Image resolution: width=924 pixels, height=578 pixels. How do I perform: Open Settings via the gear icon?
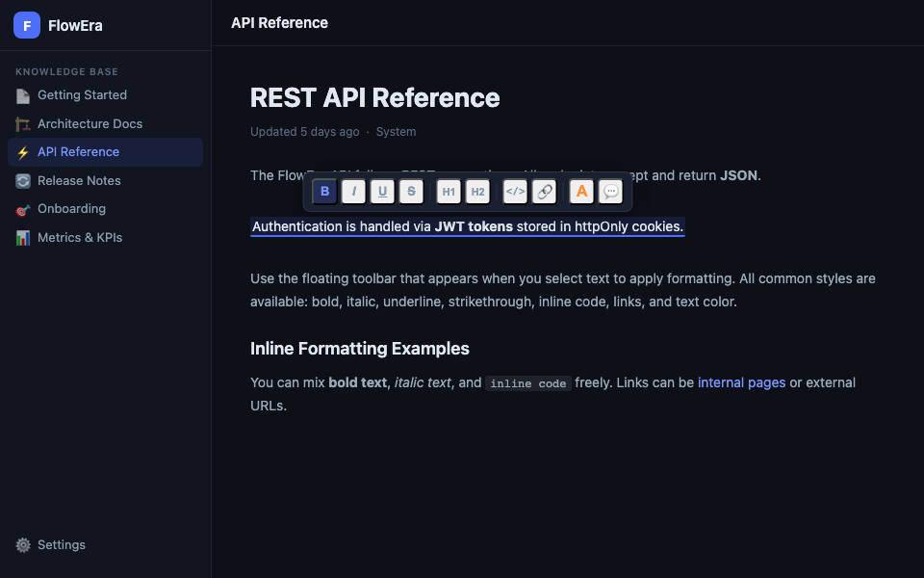click(x=23, y=545)
